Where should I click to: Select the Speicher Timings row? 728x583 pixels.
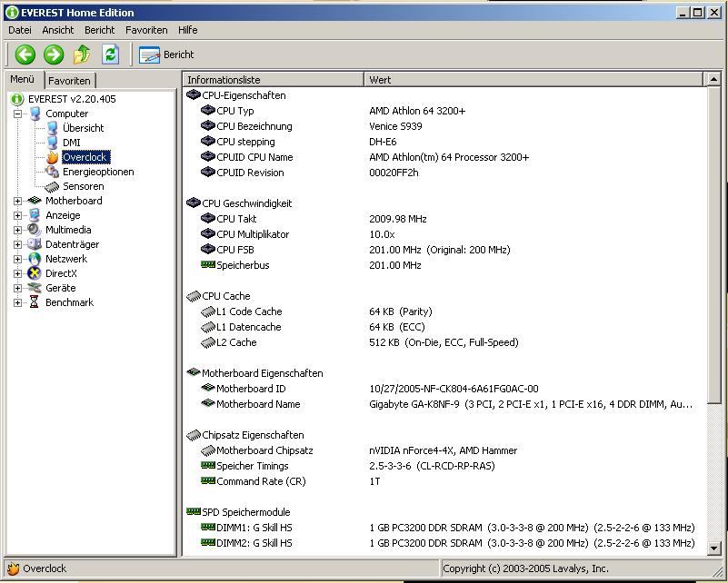(445, 466)
